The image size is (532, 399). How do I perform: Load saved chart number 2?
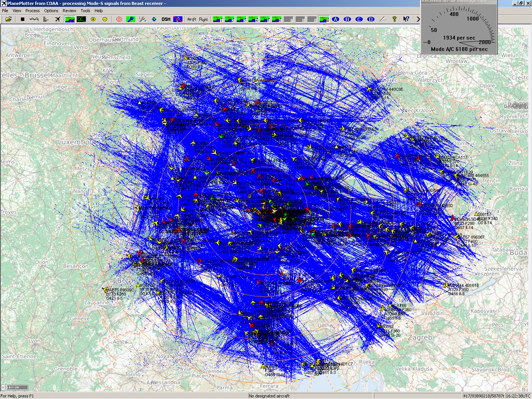(x=229, y=19)
